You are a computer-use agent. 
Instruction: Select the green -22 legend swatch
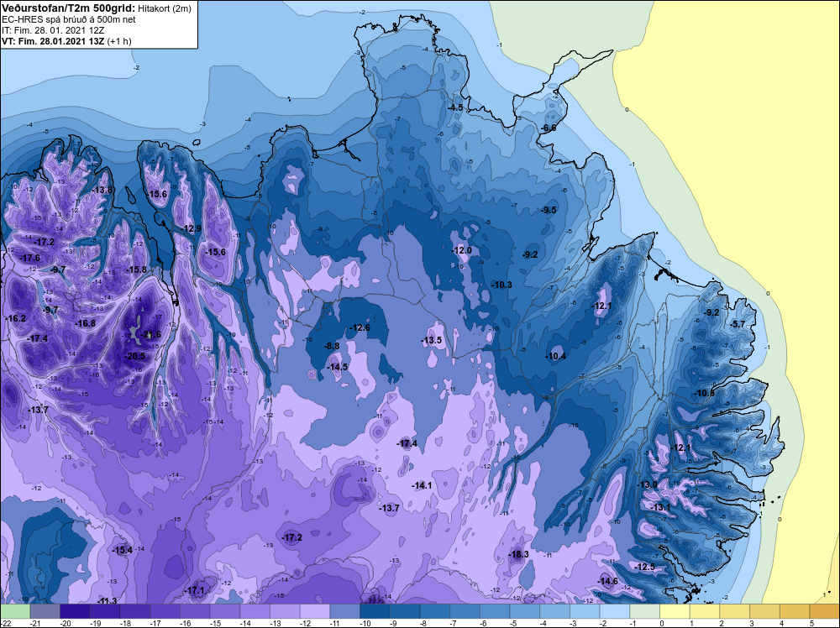pos(15,611)
